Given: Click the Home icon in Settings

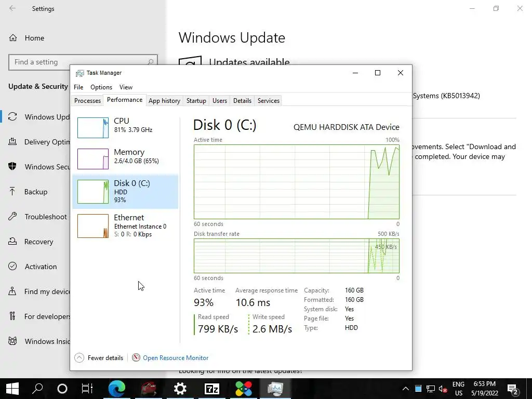Looking at the screenshot, I should click(13, 37).
